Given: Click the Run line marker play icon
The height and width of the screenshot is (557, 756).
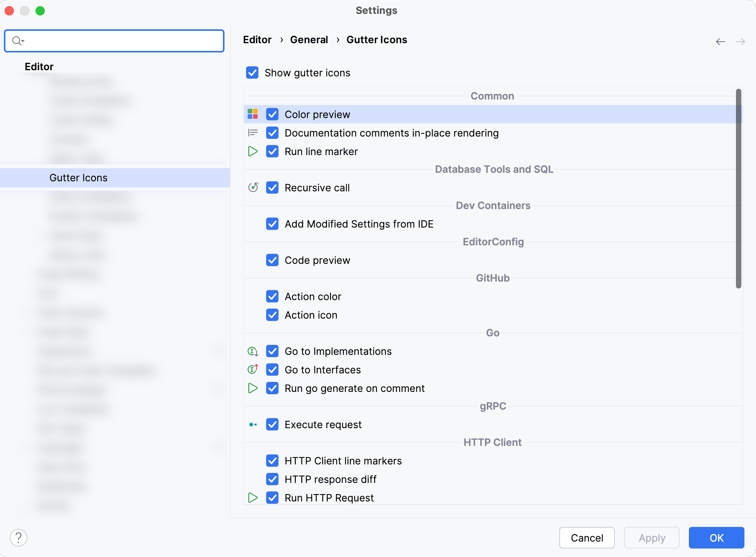Looking at the screenshot, I should [x=253, y=152].
